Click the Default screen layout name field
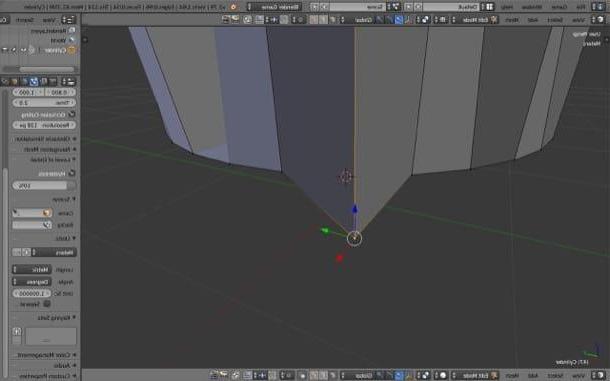610x381 pixels. pos(451,7)
